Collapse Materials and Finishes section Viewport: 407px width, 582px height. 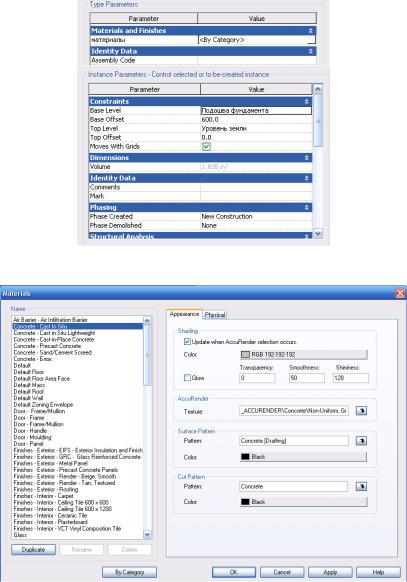coord(311,31)
